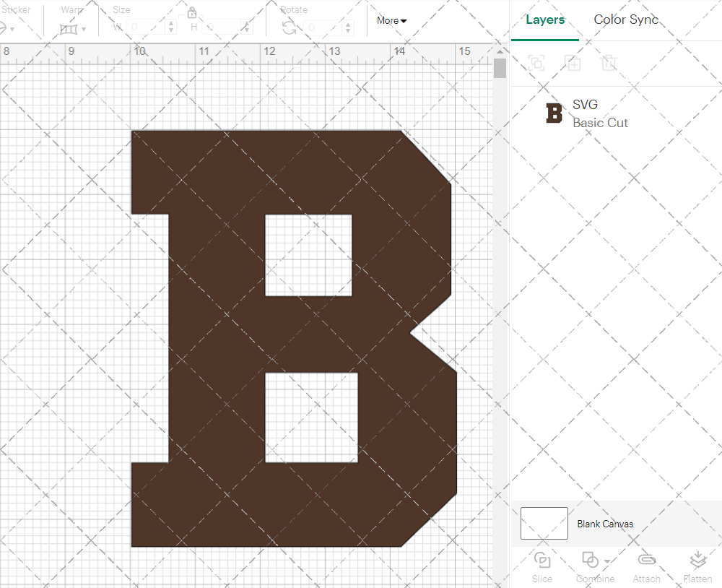Image resolution: width=722 pixels, height=588 pixels.
Task: Click the Blank Canvas color swatch
Action: click(x=544, y=523)
